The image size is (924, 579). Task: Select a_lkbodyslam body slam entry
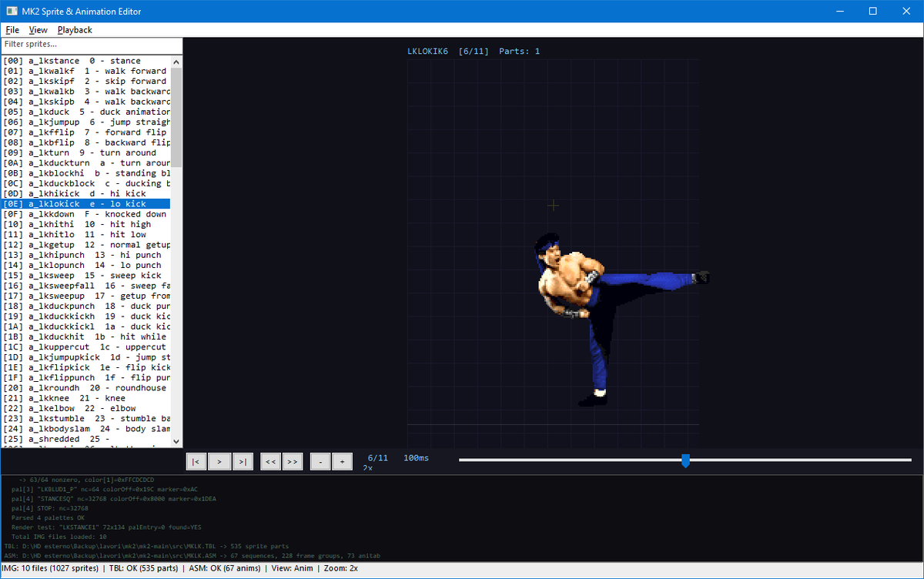86,429
